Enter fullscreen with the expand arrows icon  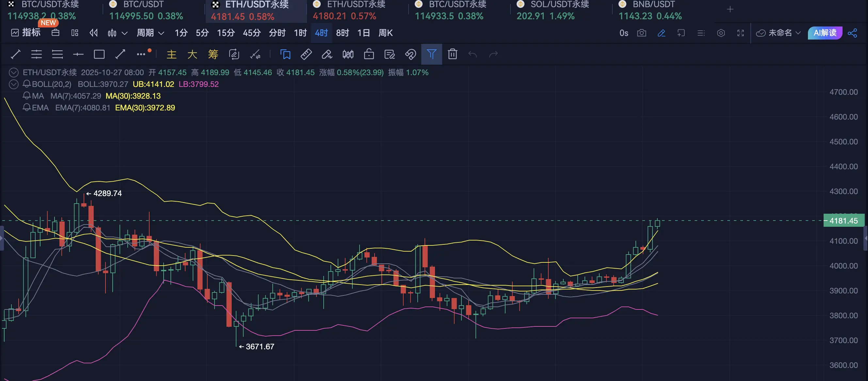[740, 33]
